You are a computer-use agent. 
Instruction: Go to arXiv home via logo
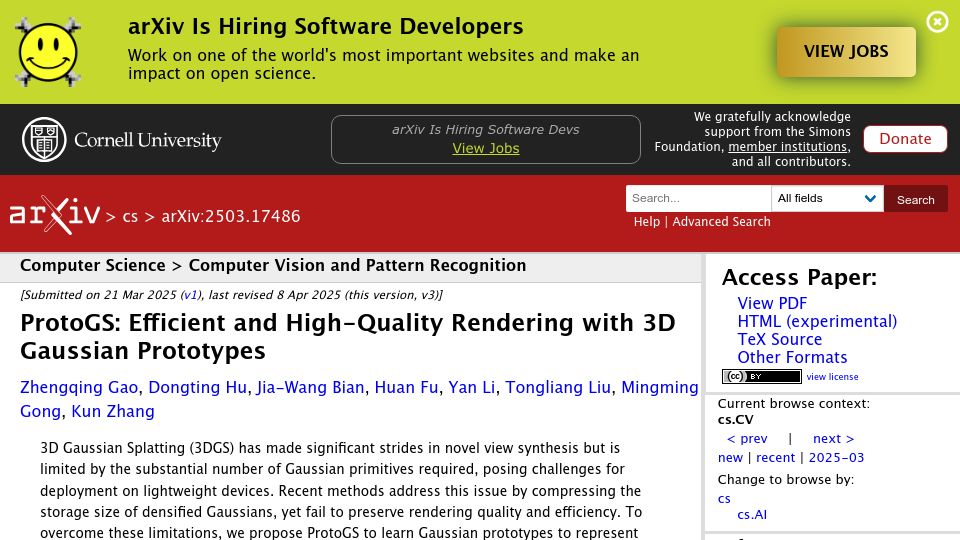(54, 215)
